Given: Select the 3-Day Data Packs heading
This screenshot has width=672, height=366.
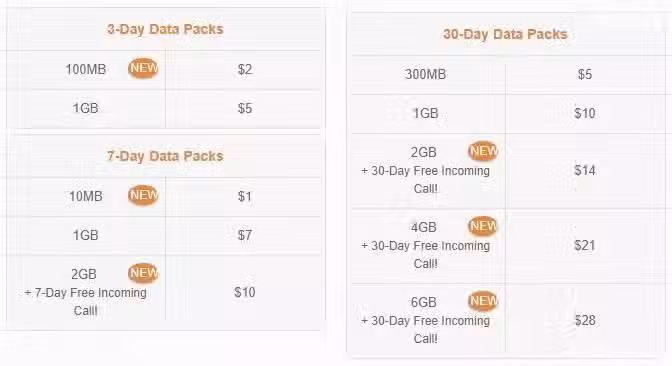Looking at the screenshot, I should tap(165, 29).
